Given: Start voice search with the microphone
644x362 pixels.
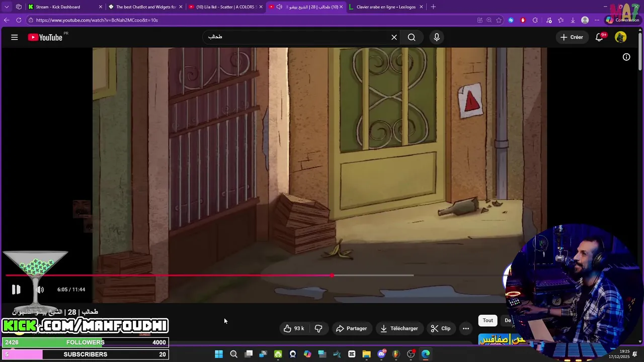Looking at the screenshot, I should (437, 37).
